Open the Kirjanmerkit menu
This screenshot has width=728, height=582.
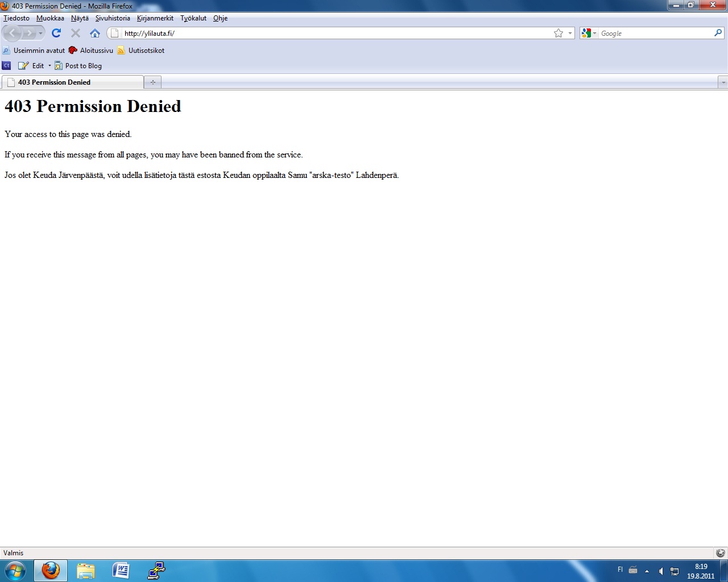coord(155,18)
